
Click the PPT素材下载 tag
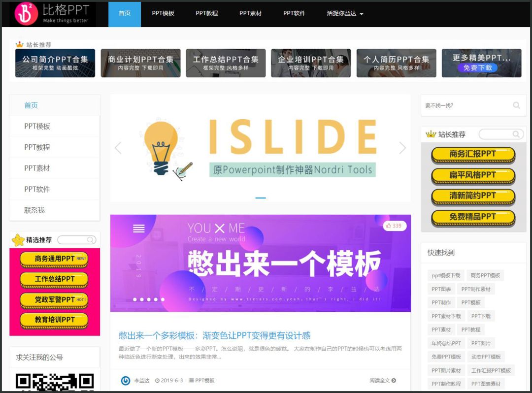pyautogui.click(x=446, y=316)
